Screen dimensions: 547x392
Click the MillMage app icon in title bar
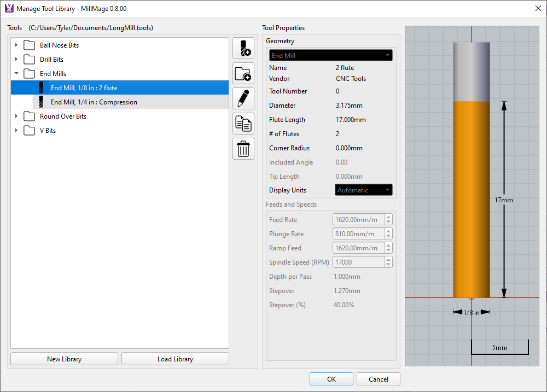tap(9, 9)
